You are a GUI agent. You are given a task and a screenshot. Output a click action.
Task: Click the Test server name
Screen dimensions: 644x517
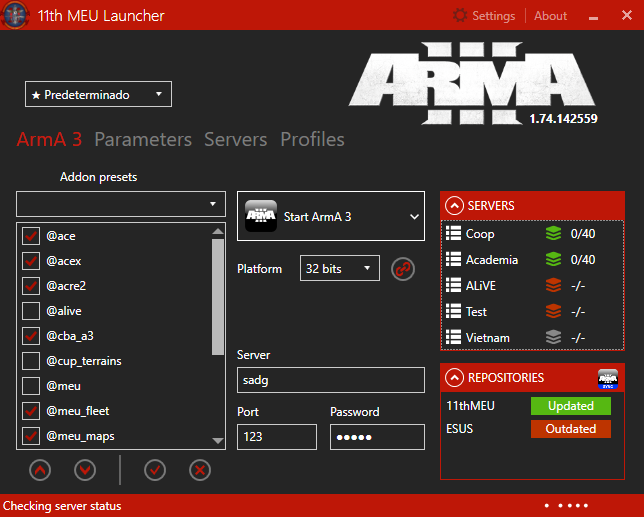[476, 312]
